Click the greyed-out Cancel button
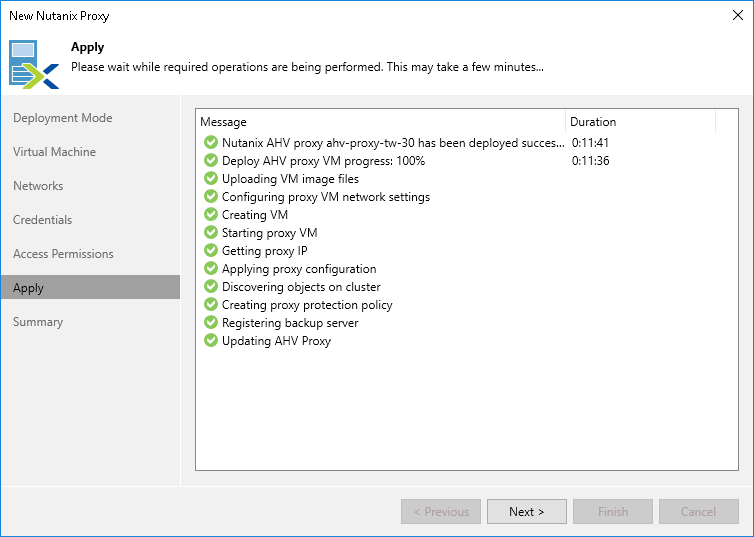Image resolution: width=754 pixels, height=537 pixels. pyautogui.click(x=699, y=512)
